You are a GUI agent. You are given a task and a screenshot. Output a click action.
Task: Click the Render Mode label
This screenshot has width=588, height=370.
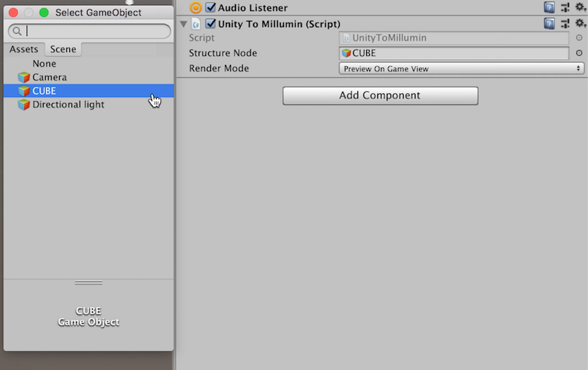[219, 68]
